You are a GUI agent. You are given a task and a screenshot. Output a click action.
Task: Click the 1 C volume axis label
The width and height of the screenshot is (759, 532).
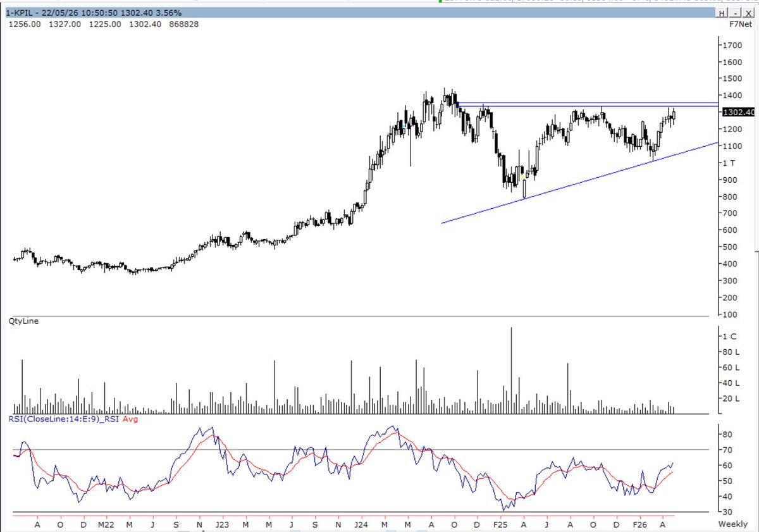[730, 337]
